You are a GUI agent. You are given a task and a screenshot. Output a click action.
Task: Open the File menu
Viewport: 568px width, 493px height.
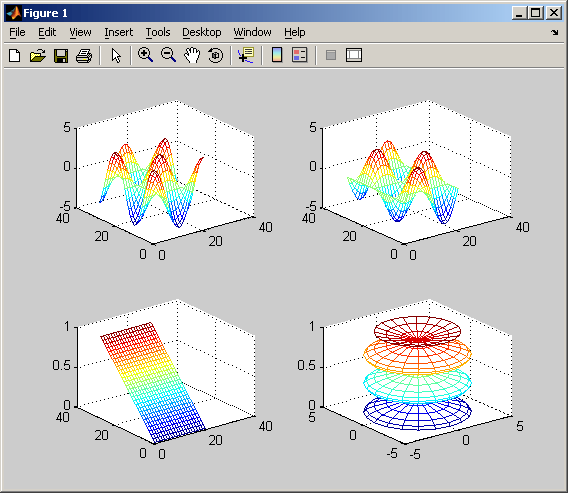17,32
